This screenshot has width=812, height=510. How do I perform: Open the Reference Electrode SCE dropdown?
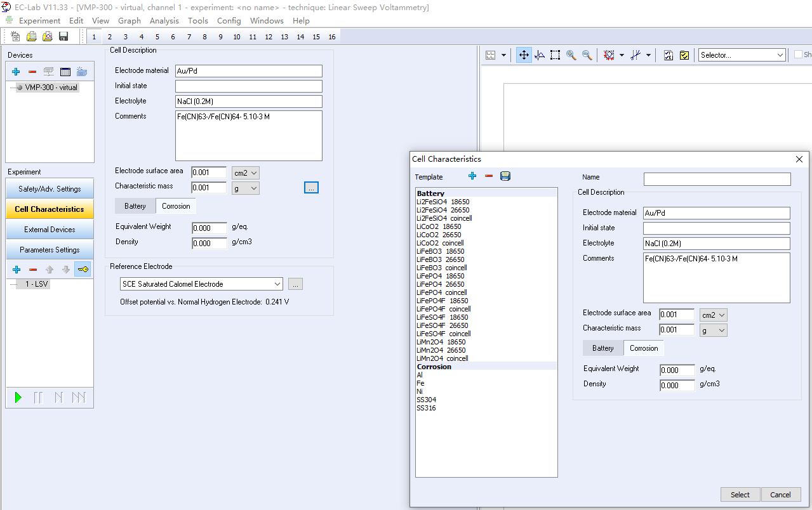coord(201,284)
